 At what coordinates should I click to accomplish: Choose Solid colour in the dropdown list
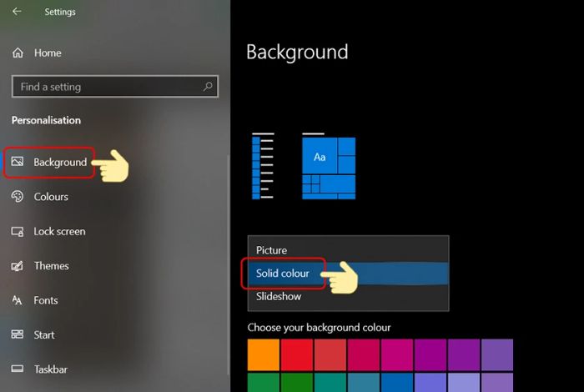[x=348, y=274]
